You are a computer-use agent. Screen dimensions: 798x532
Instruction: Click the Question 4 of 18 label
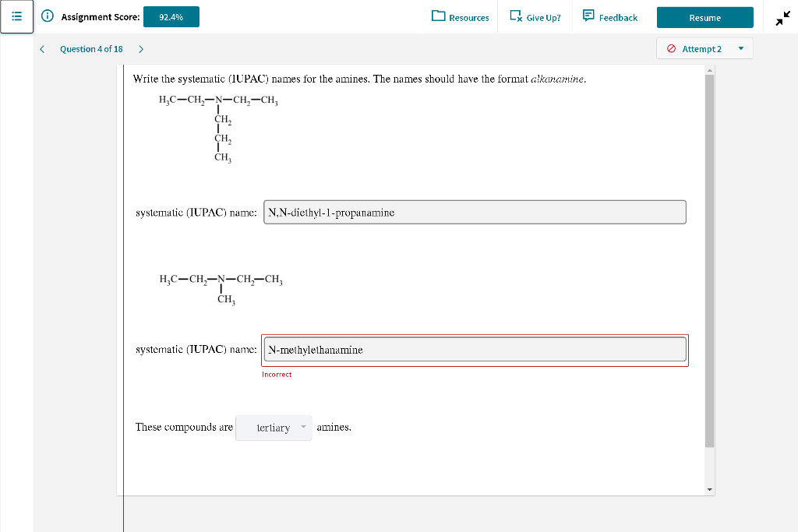pyautogui.click(x=91, y=48)
